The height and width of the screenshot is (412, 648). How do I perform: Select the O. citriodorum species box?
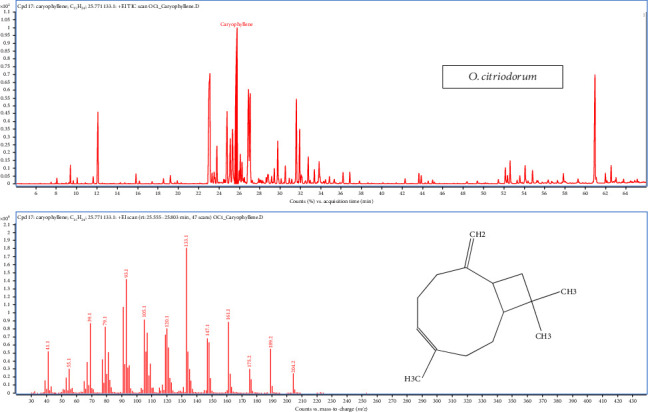click(x=503, y=77)
